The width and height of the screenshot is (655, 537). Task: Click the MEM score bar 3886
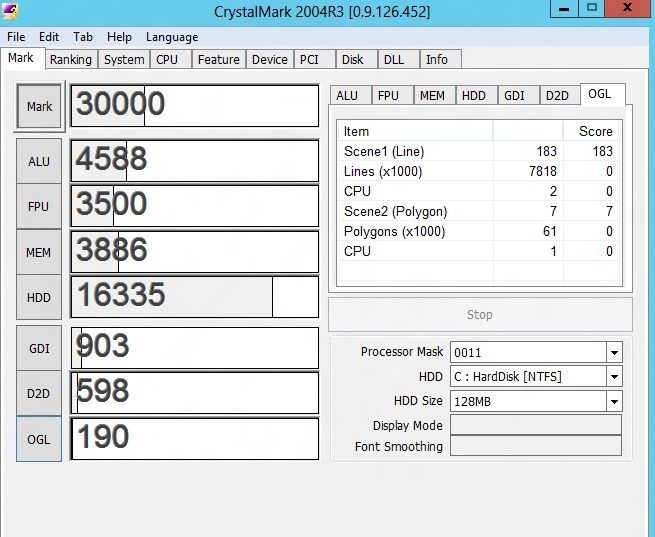tap(195, 252)
